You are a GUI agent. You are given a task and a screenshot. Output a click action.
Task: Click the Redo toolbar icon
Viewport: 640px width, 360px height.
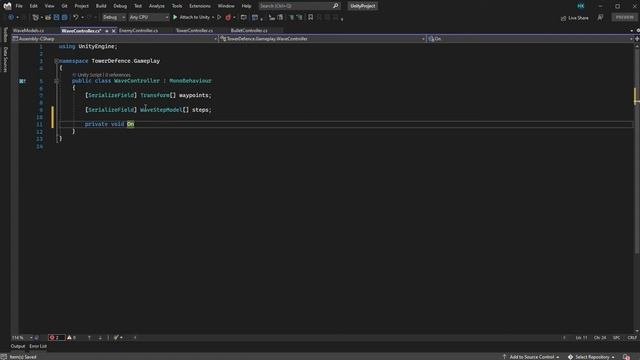coord(89,18)
